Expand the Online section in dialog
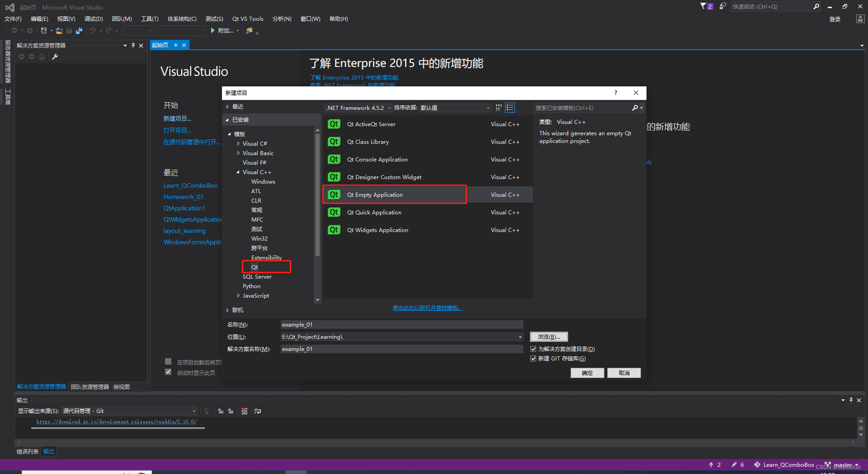This screenshot has height=474, width=868. click(227, 310)
